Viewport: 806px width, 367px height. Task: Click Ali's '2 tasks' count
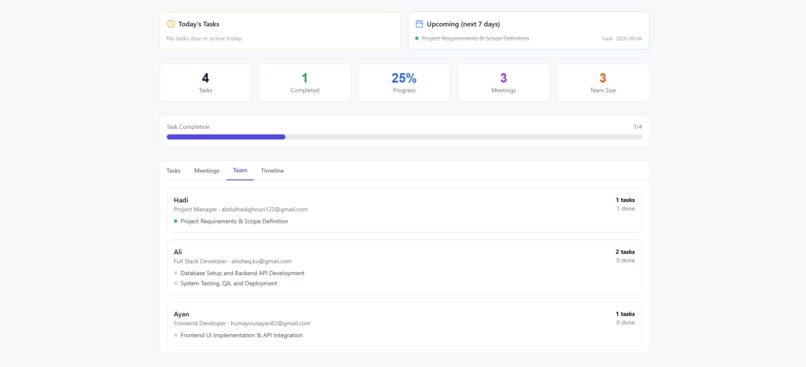tap(625, 252)
